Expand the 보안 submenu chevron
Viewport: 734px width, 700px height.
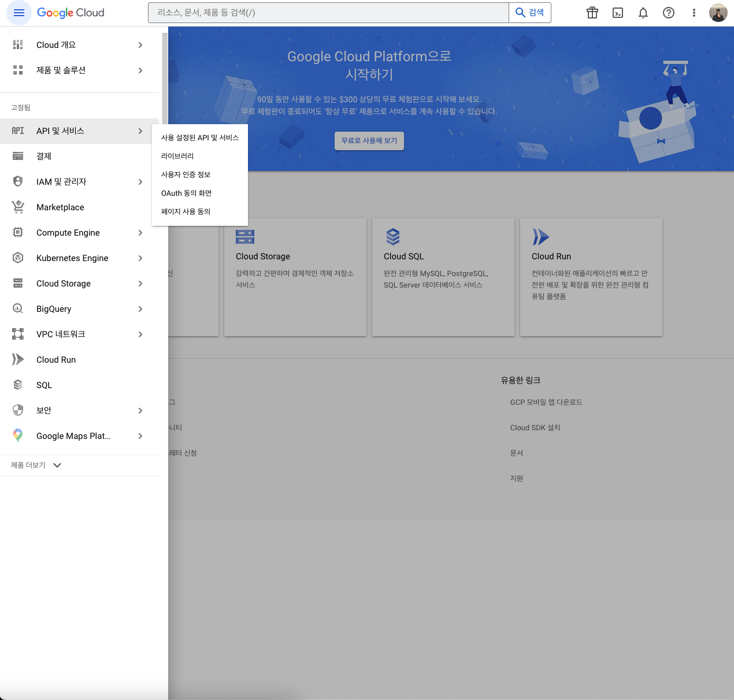pyautogui.click(x=140, y=411)
